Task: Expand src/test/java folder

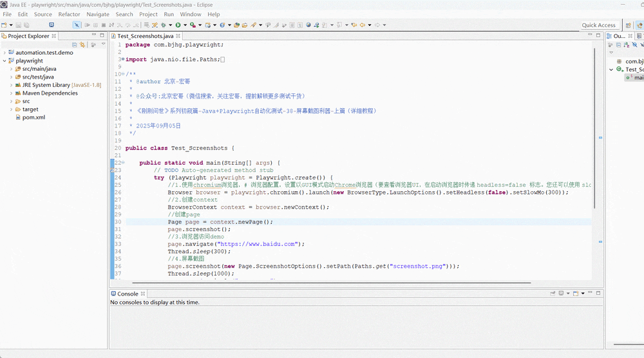Action: 11,77
